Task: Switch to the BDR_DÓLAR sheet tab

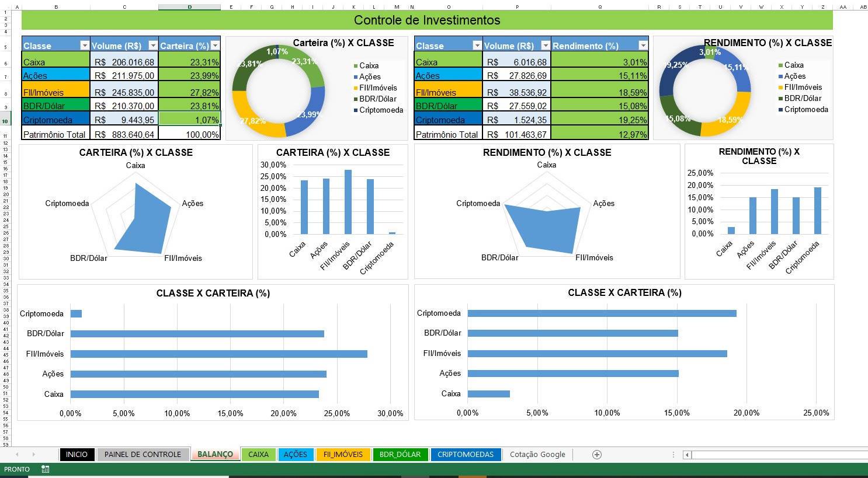Action: (400, 454)
